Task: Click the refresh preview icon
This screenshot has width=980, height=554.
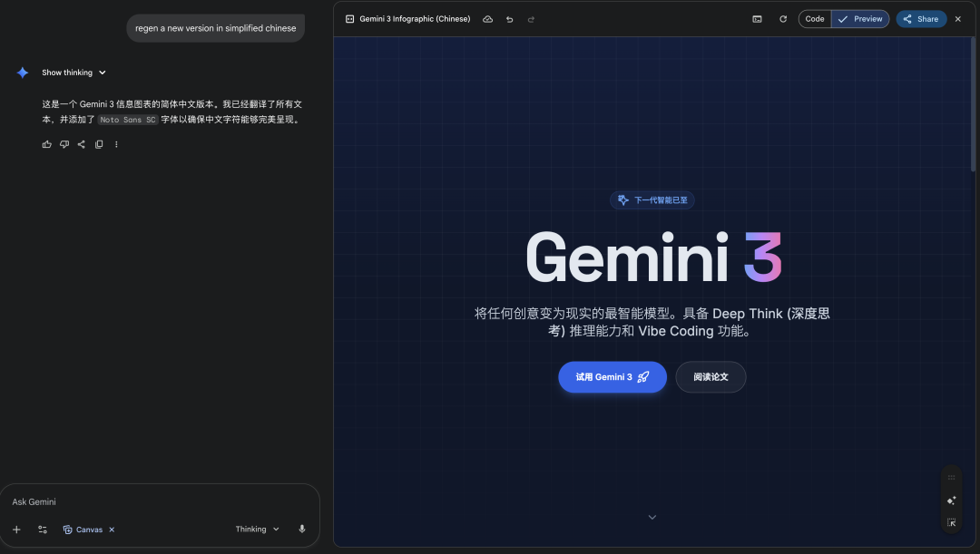Action: 783,19
